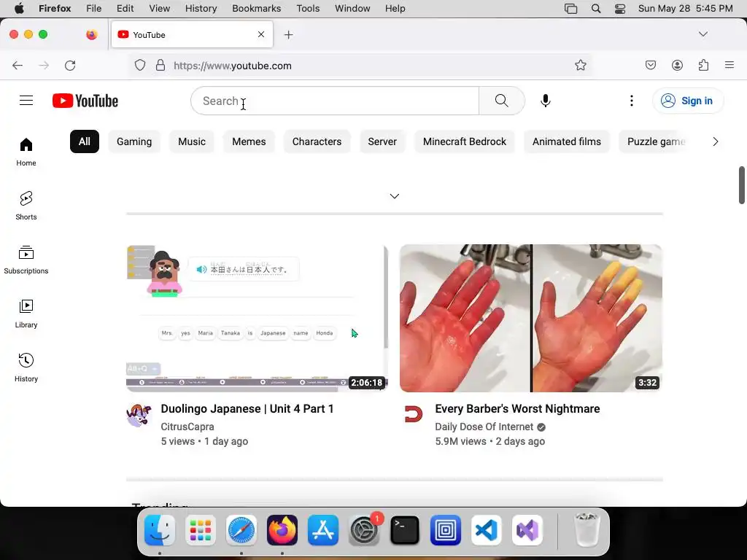Open Terminal in the Dock

405,530
